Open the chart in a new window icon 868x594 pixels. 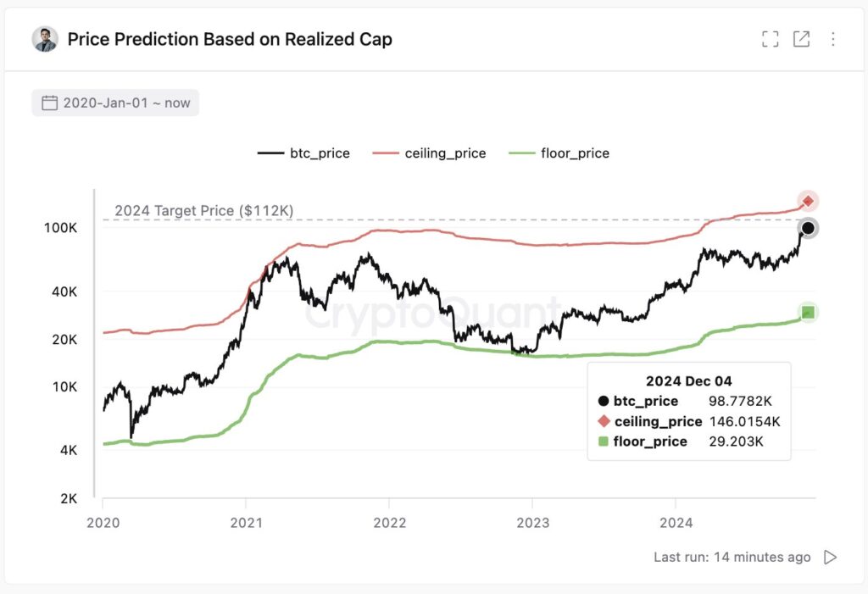800,38
